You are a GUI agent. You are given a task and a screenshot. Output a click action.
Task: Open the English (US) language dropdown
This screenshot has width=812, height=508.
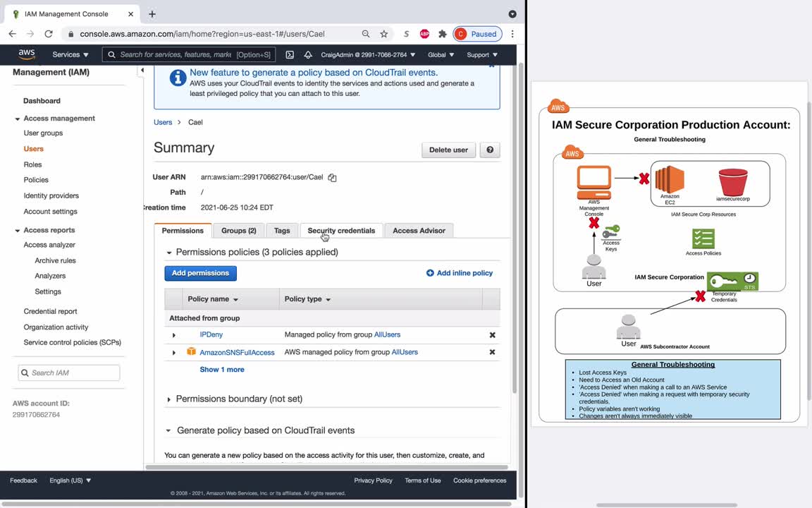click(70, 480)
